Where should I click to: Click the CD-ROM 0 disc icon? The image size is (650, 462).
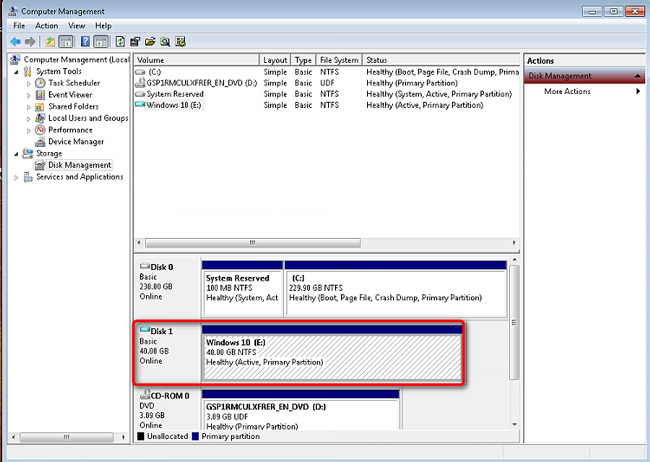point(145,394)
